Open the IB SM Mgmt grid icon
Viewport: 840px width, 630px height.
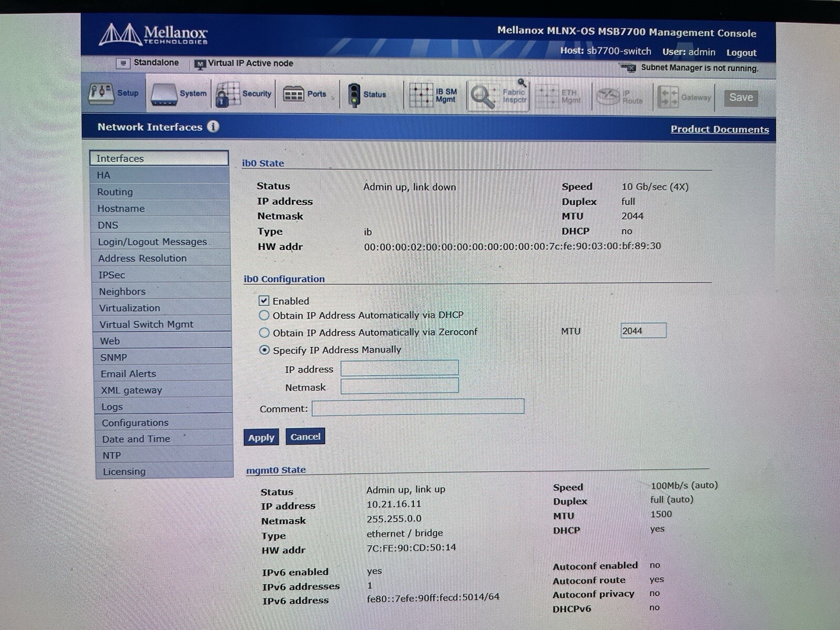pos(421,95)
